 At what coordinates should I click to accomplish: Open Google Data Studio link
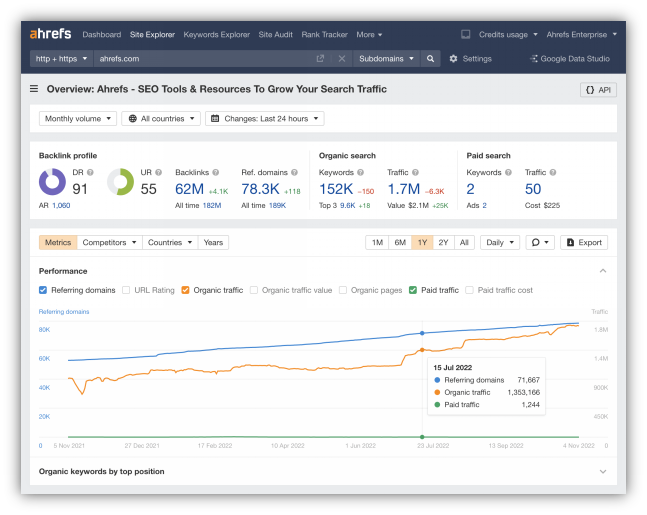point(570,59)
